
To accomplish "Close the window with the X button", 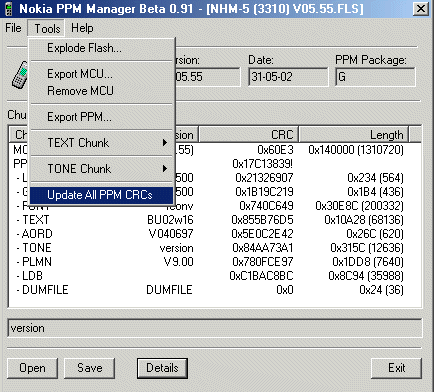I will pos(421,9).
